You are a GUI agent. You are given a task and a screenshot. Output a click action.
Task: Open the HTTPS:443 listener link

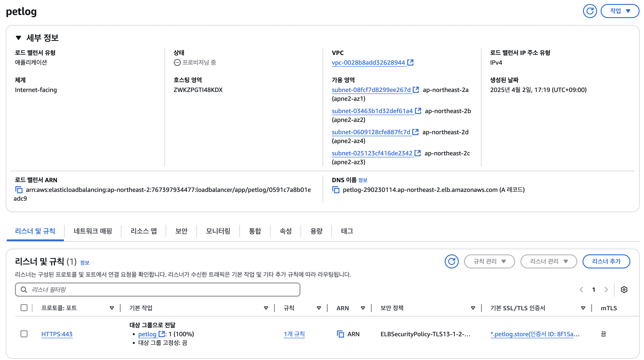[57, 334]
